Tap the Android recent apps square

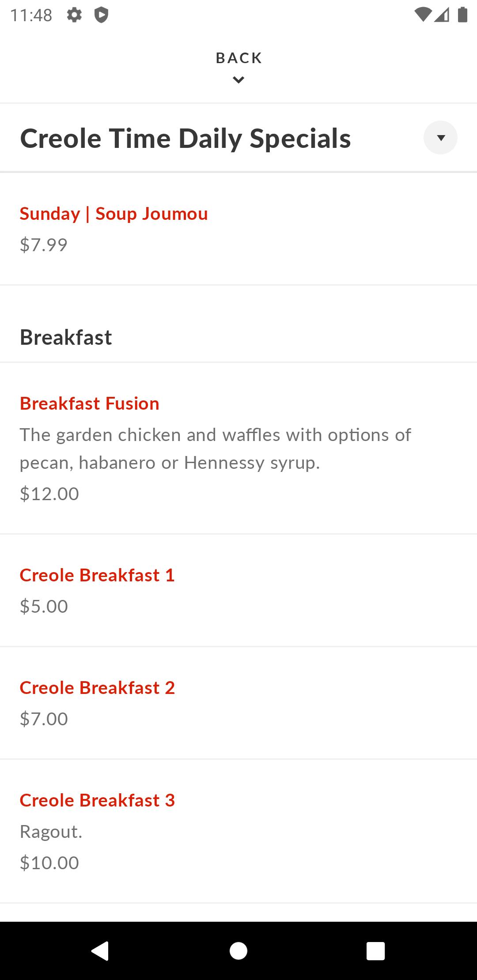tap(375, 950)
